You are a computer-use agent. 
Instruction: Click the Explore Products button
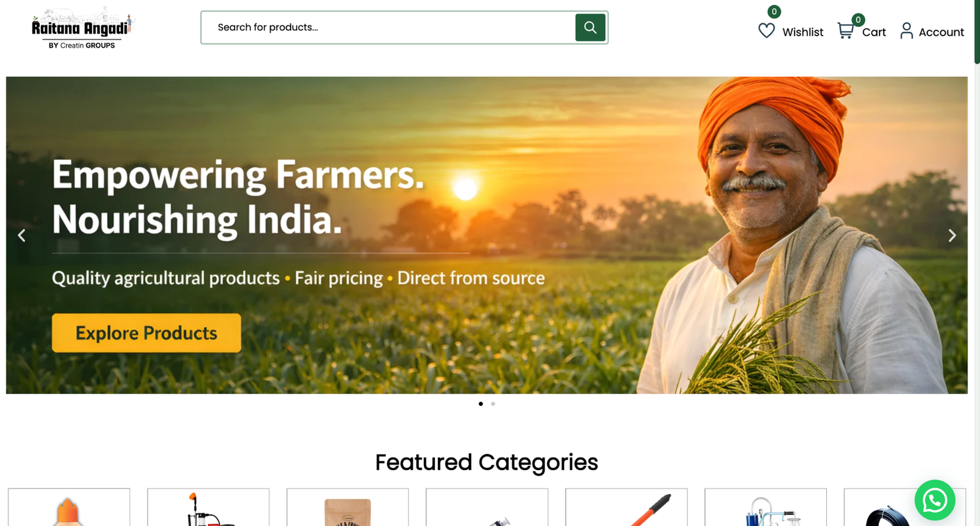pos(146,333)
